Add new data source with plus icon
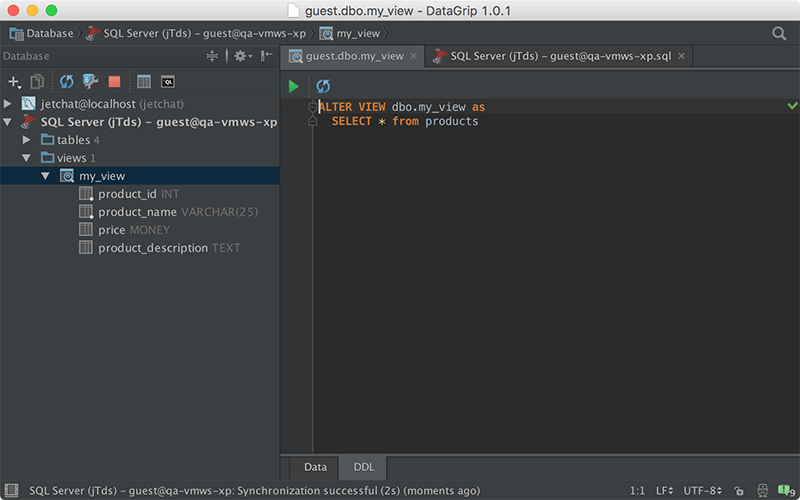The width and height of the screenshot is (800, 500). pos(14,82)
